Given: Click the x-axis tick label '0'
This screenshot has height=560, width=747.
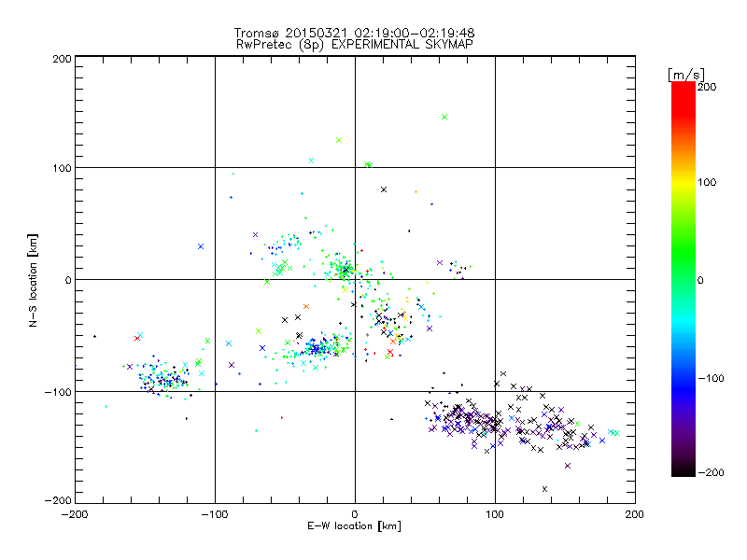Looking at the screenshot, I should [355, 514].
